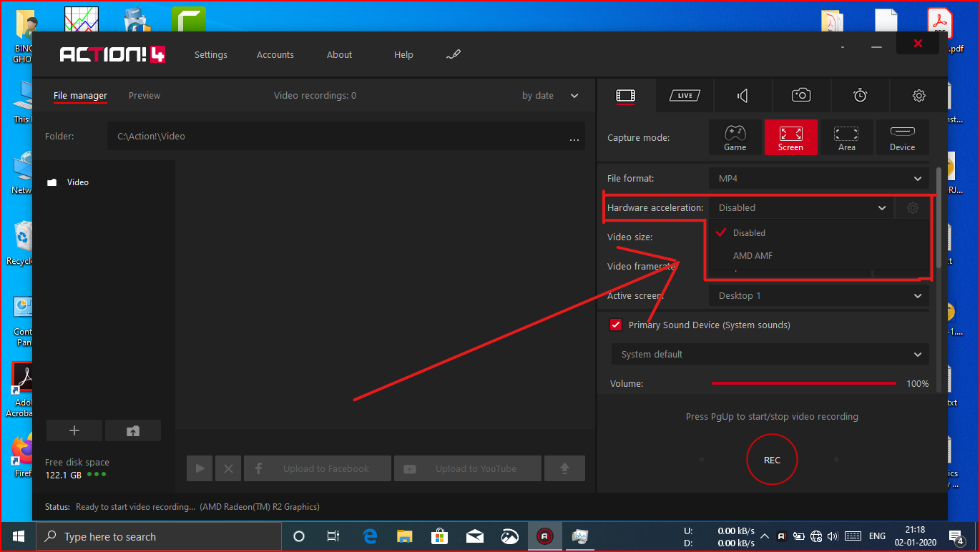
Task: Open the Microsoft Store taskbar icon
Action: click(x=440, y=536)
